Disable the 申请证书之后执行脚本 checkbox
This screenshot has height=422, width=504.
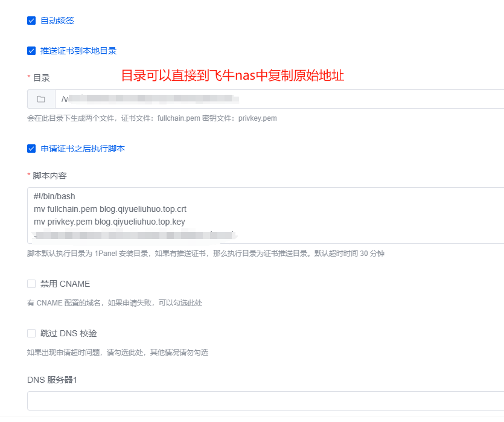coord(31,149)
